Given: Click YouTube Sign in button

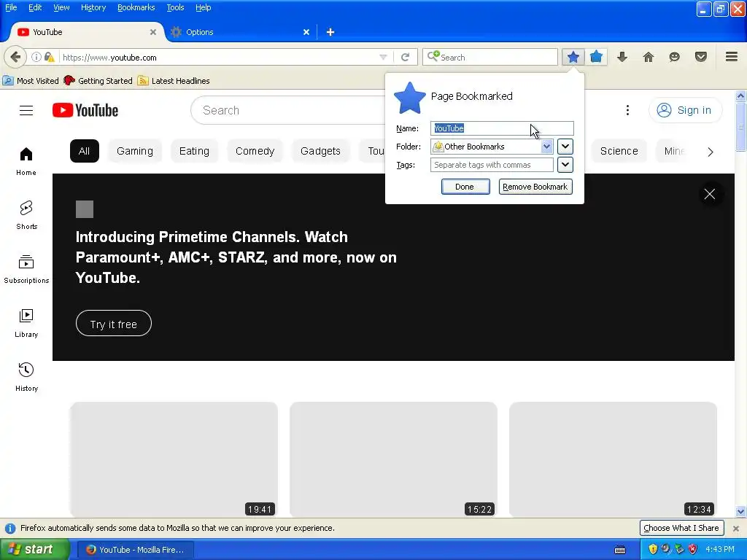Looking at the screenshot, I should [685, 111].
